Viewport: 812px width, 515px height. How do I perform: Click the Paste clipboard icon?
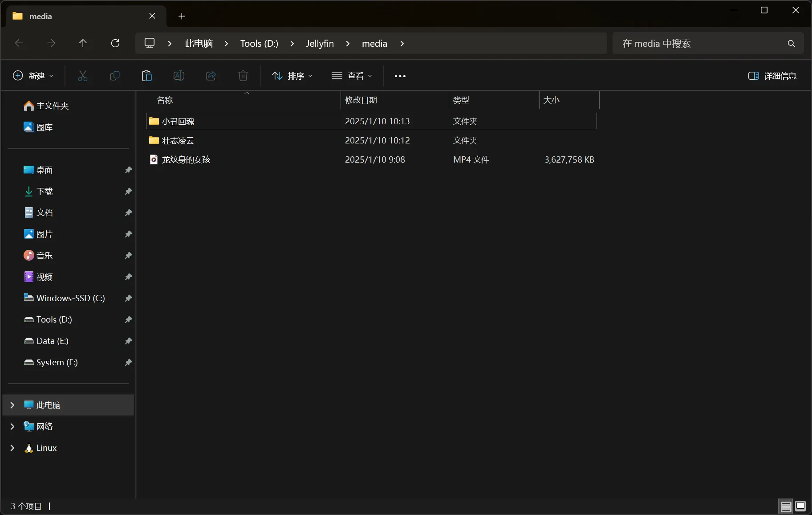pos(146,76)
